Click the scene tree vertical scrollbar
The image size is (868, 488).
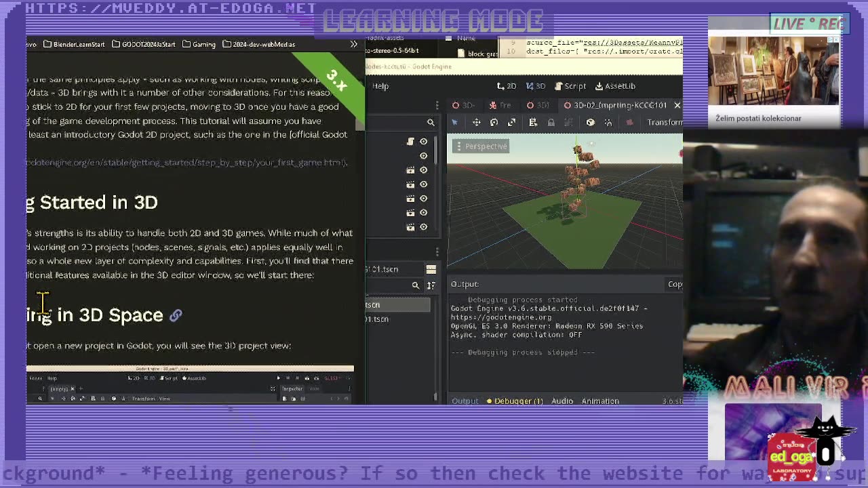click(435, 150)
